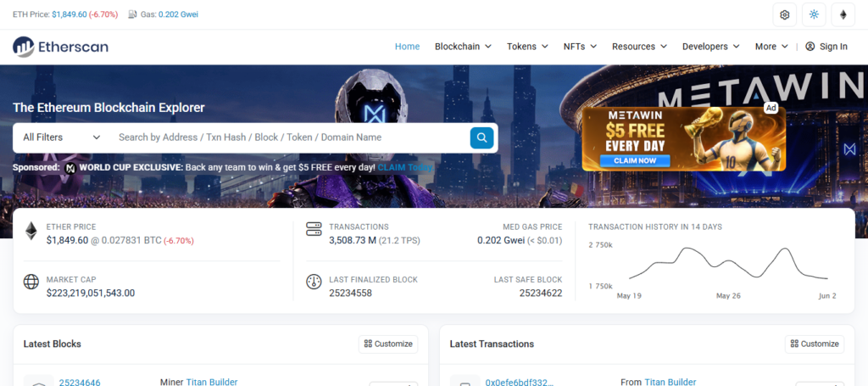The height and width of the screenshot is (386, 868).
Task: Expand the NFTs menu
Action: (580, 47)
